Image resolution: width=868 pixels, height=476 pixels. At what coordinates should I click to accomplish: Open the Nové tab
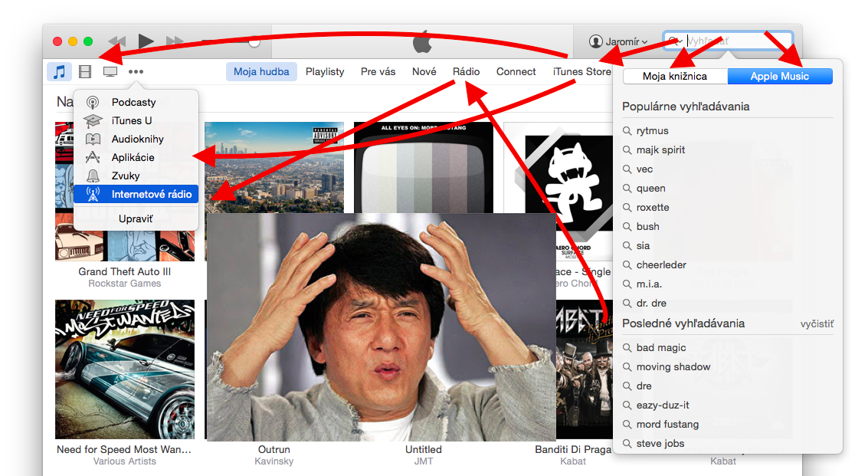click(424, 71)
